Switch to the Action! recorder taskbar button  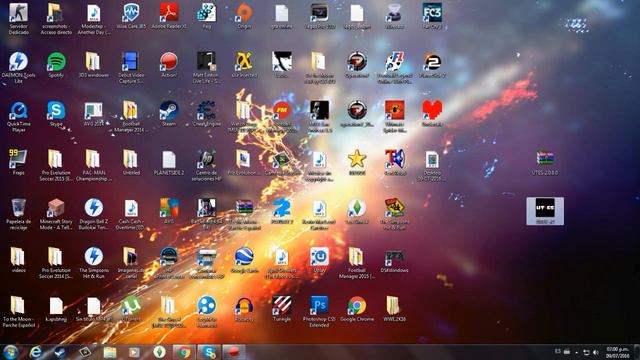(x=233, y=352)
